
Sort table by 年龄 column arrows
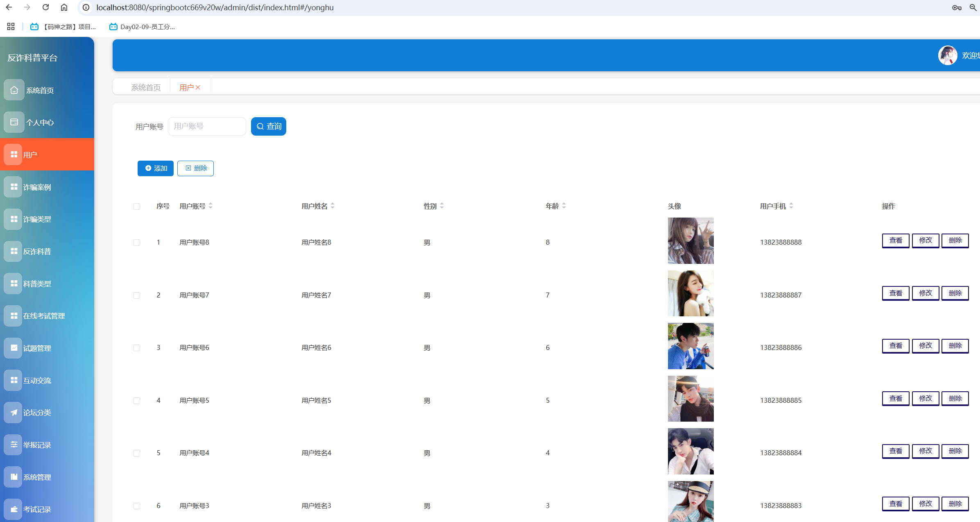click(564, 206)
